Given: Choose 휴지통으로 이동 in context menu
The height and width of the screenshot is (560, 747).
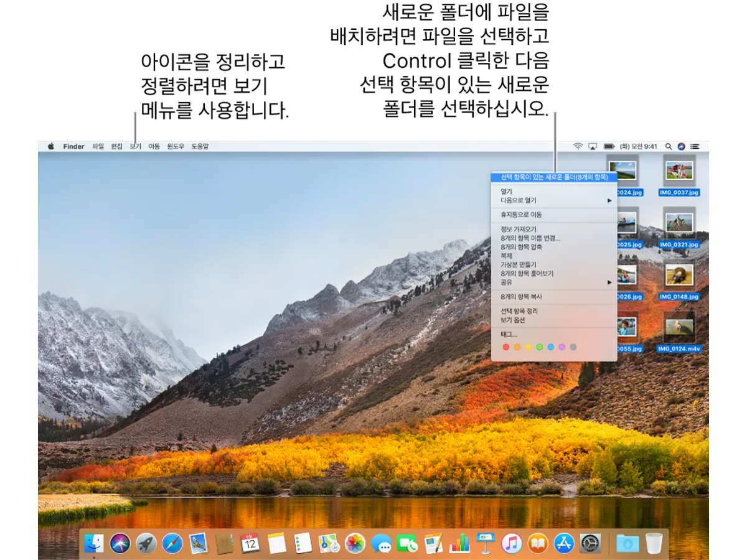Looking at the screenshot, I should (x=554, y=215).
